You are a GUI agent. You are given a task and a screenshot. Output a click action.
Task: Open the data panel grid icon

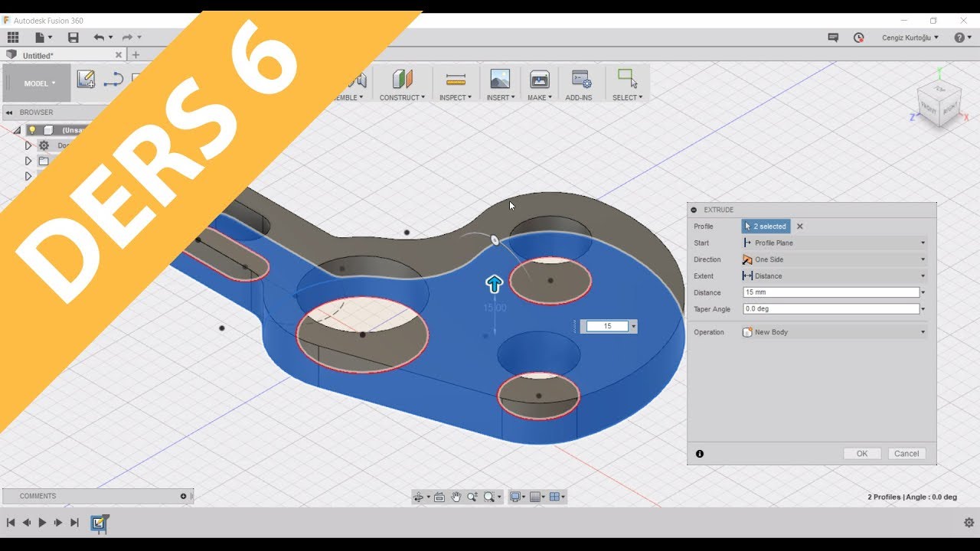coord(13,37)
